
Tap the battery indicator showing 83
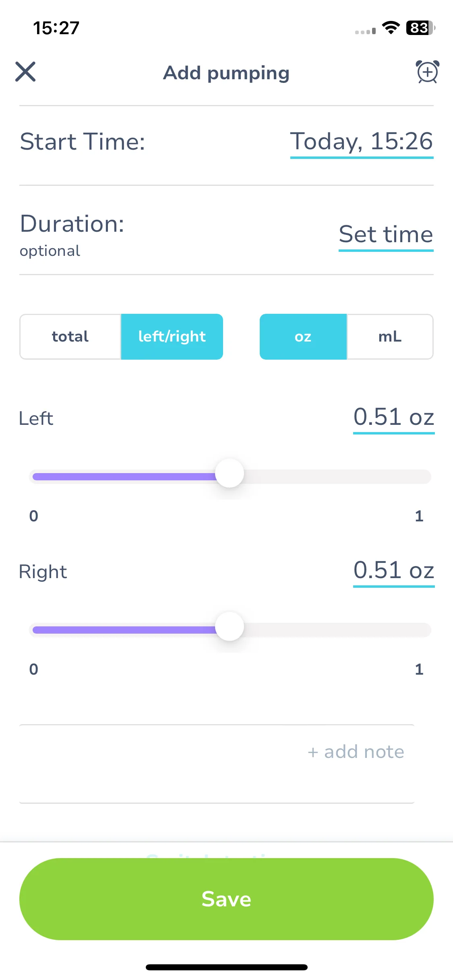(421, 28)
